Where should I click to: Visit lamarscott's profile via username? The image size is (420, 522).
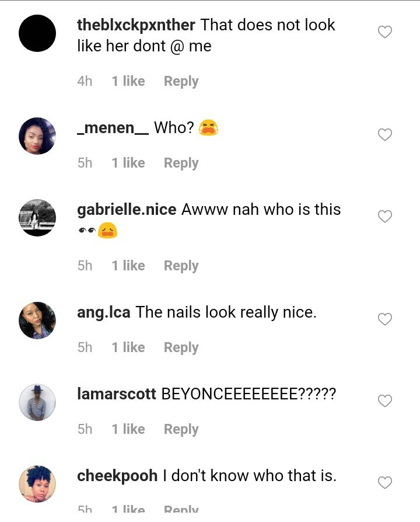pos(116,394)
